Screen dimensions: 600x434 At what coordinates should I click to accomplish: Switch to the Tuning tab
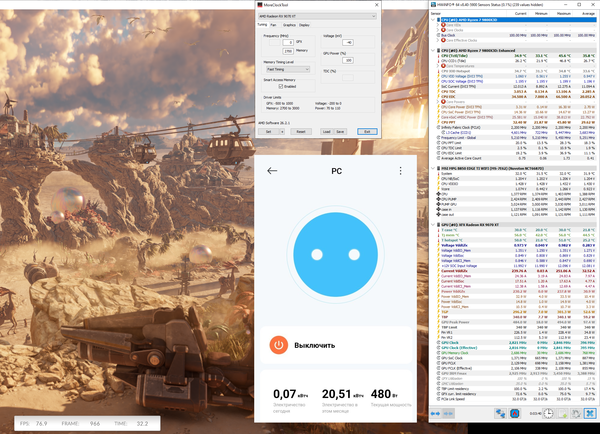(262, 24)
